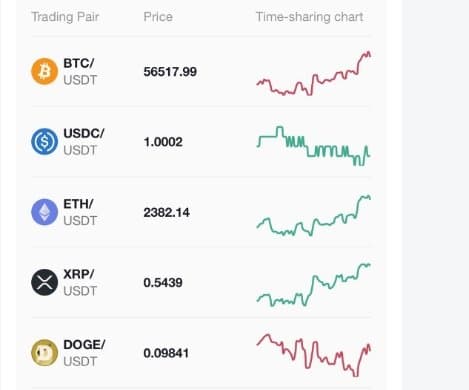The width and height of the screenshot is (469, 390).
Task: Select the XRP price 0.5439
Action: (163, 283)
